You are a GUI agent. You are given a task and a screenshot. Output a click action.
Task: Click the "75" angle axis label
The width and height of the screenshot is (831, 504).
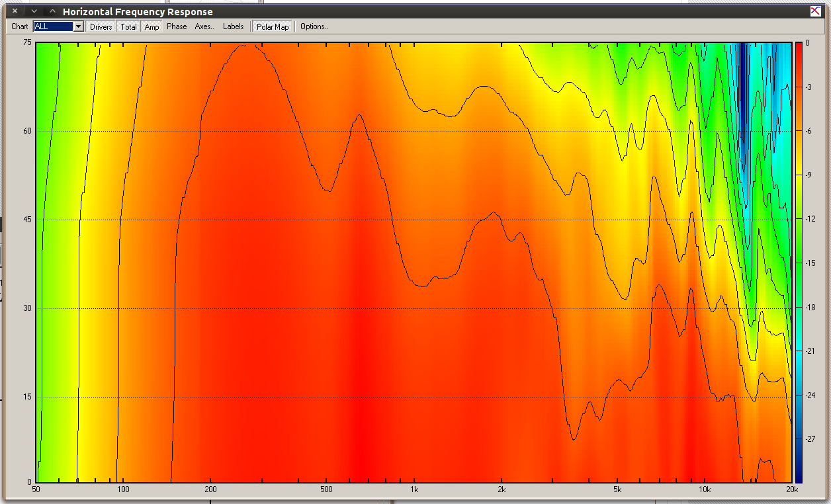tap(27, 42)
